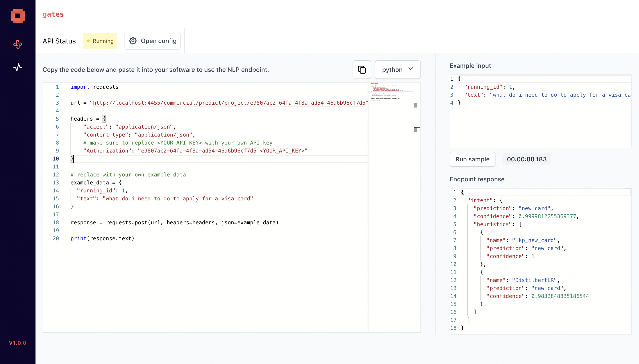Click the gear icon in Open config
639x364 pixels.
coord(133,41)
